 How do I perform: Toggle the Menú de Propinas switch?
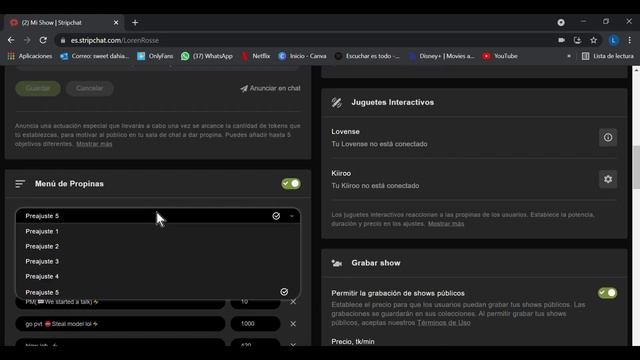[291, 184]
